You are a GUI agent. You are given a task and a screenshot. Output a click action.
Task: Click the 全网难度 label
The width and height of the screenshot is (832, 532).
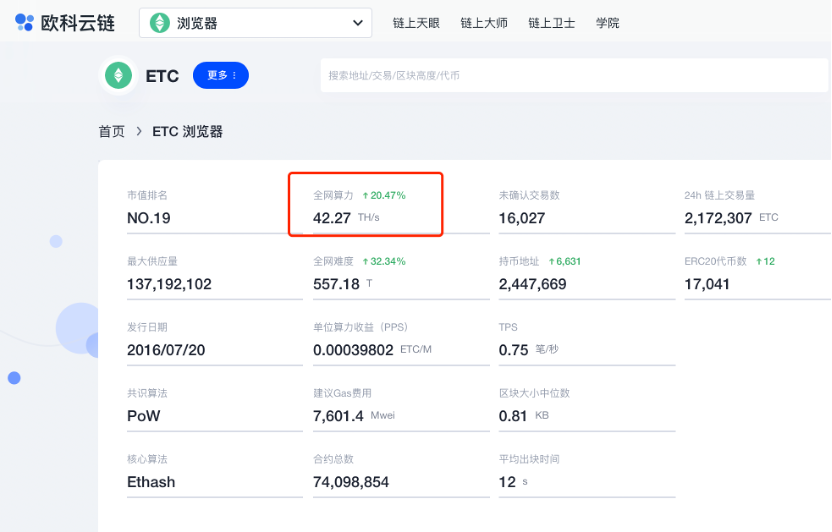click(333, 261)
